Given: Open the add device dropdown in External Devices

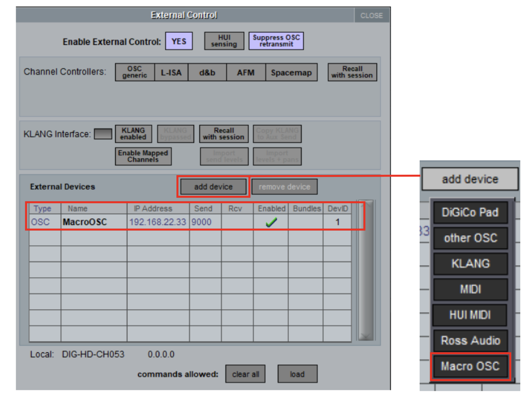Looking at the screenshot, I should [x=213, y=187].
